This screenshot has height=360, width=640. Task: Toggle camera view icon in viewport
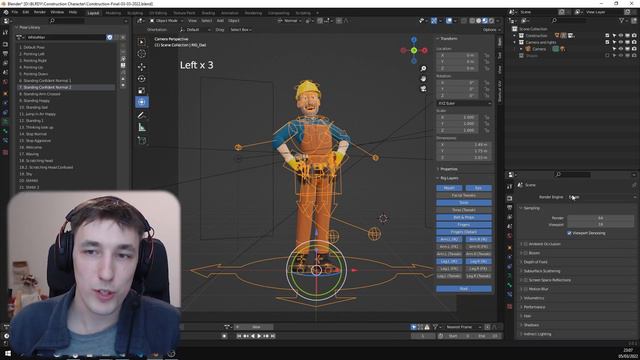tap(423, 89)
